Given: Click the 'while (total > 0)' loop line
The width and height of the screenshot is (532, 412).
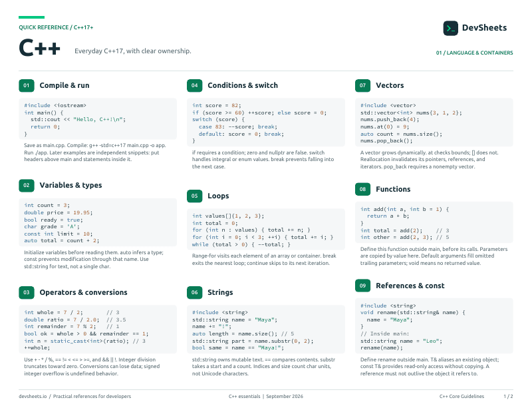Looking at the screenshot, I should click(241, 244).
